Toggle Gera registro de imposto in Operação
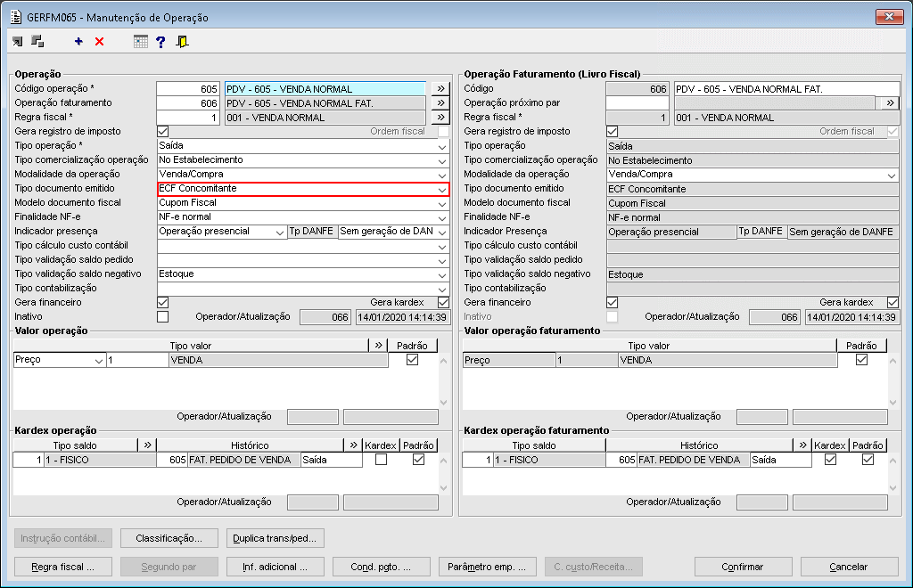The width and height of the screenshot is (913, 588). tap(163, 132)
